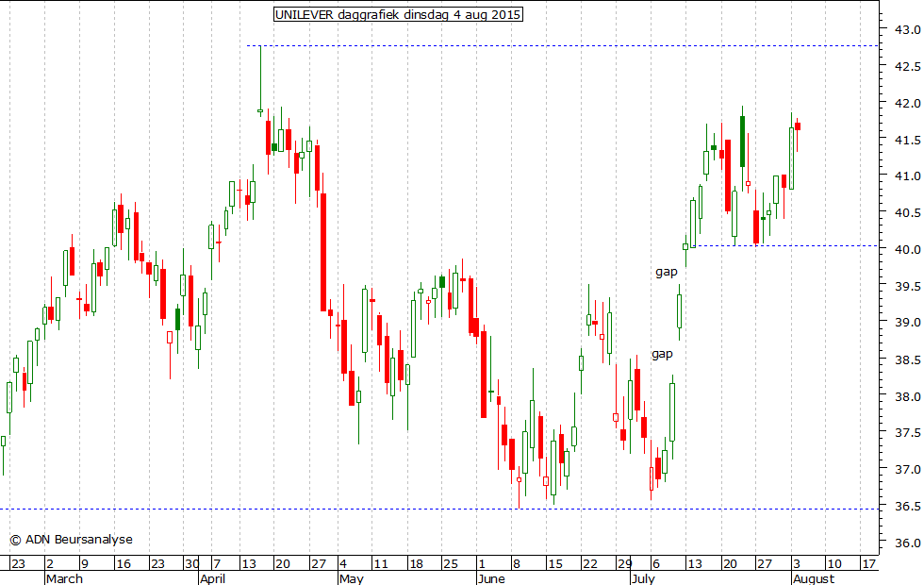Click the 42.5 price axis label

pos(908,67)
